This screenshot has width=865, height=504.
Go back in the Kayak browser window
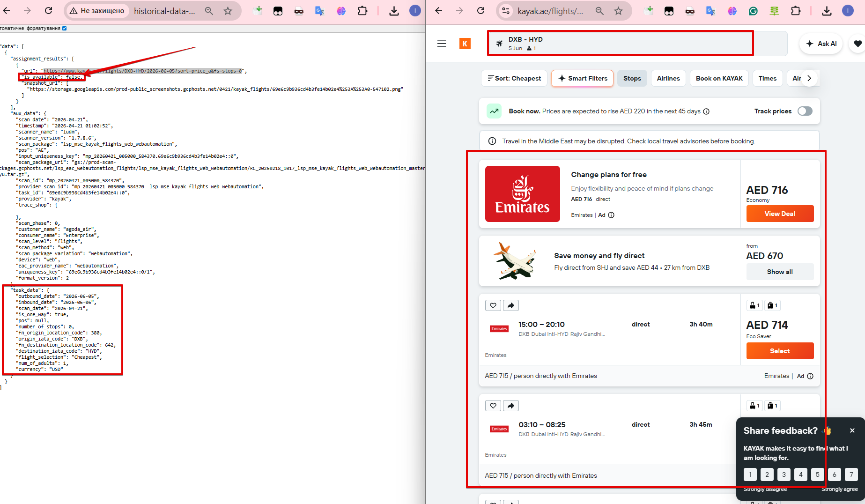tap(439, 11)
